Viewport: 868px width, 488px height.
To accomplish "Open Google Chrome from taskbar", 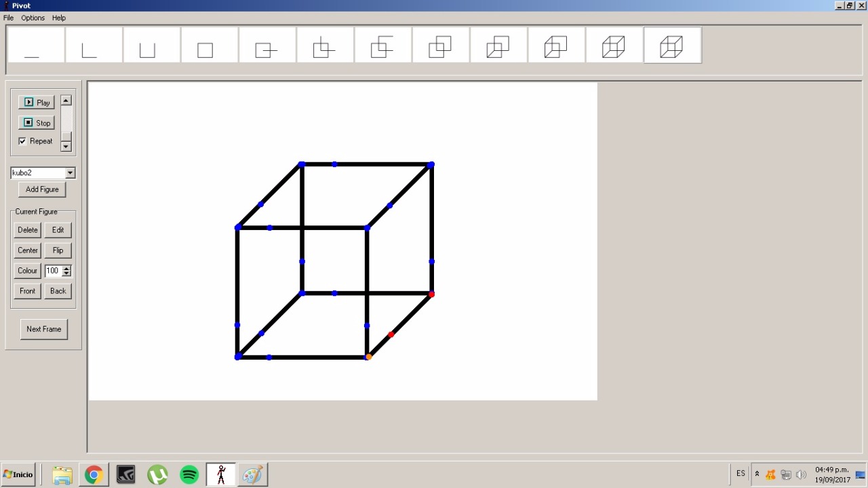I will pos(94,475).
